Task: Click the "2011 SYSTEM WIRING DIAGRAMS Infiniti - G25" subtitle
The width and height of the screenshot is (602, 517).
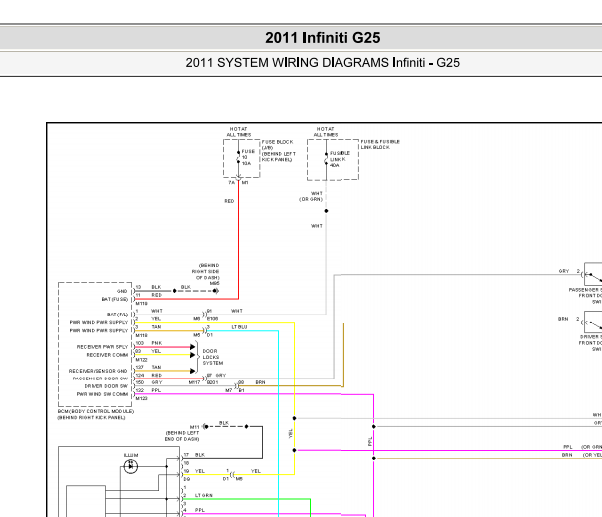Action: pos(322,63)
